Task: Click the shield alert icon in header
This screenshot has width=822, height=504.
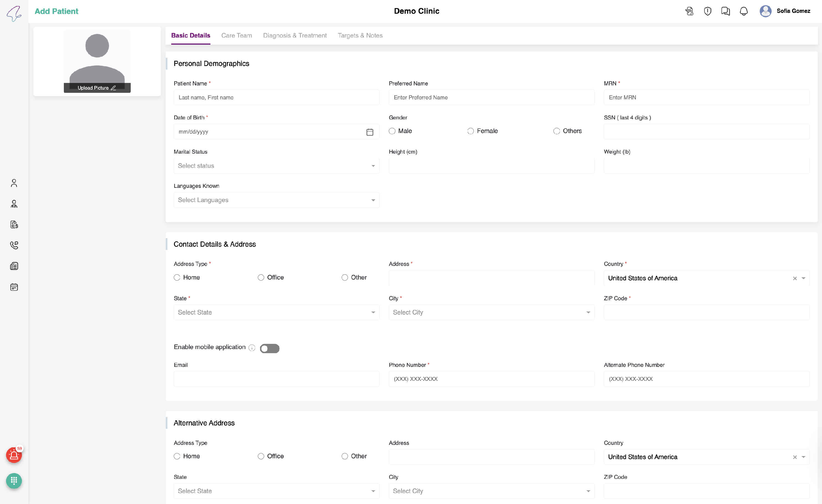Action: tap(707, 11)
